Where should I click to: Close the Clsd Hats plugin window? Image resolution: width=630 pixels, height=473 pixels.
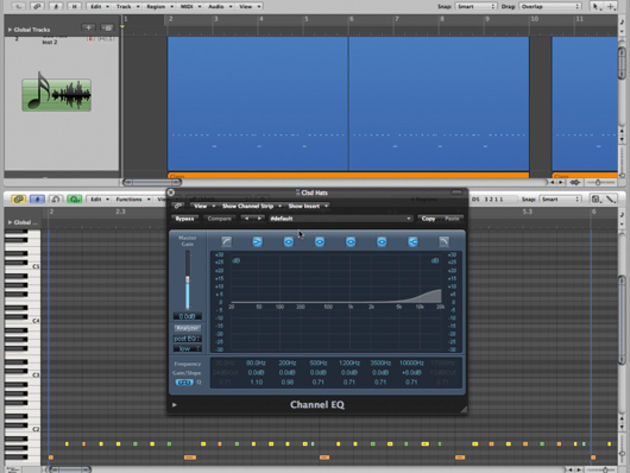[x=171, y=192]
